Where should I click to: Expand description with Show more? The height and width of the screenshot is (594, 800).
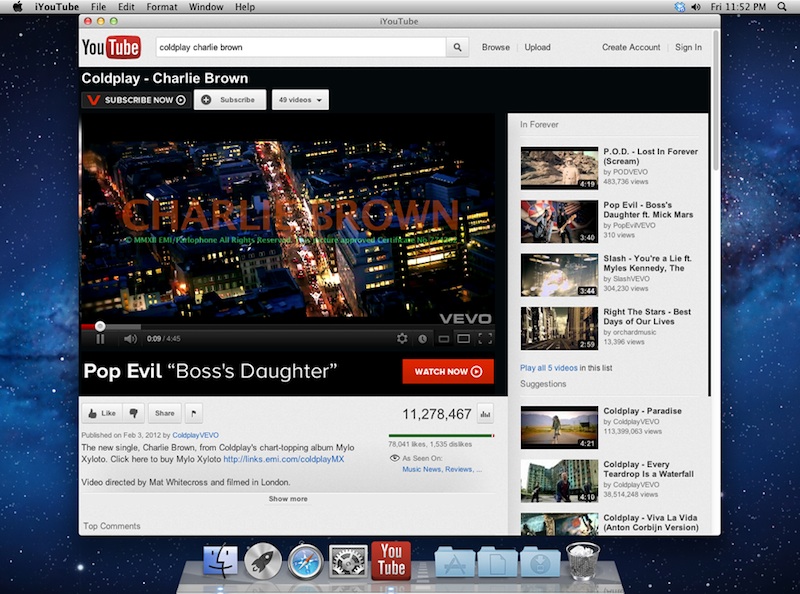[288, 498]
